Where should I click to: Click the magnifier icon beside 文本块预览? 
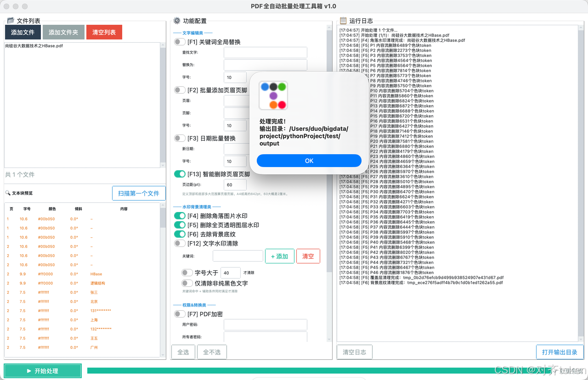pos(8,193)
